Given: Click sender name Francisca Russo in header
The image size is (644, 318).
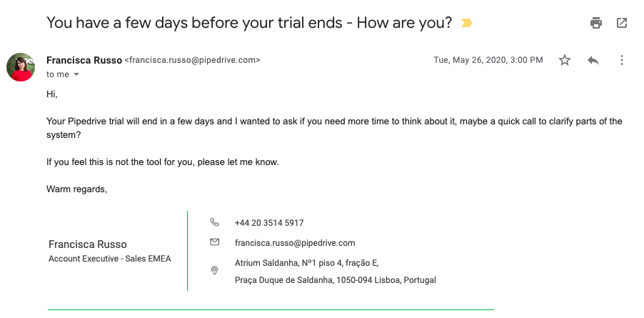Looking at the screenshot, I should [x=84, y=61].
